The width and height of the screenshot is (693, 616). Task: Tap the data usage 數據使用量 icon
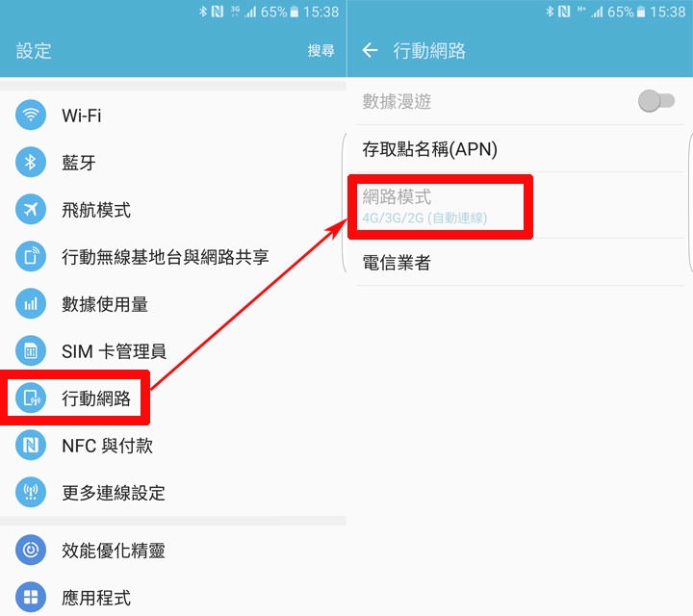tap(31, 303)
